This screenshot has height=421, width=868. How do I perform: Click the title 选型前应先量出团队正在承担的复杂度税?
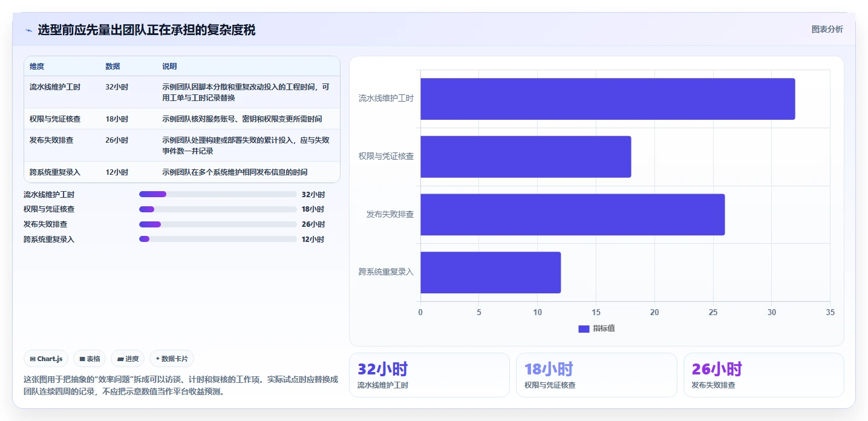[x=146, y=30]
